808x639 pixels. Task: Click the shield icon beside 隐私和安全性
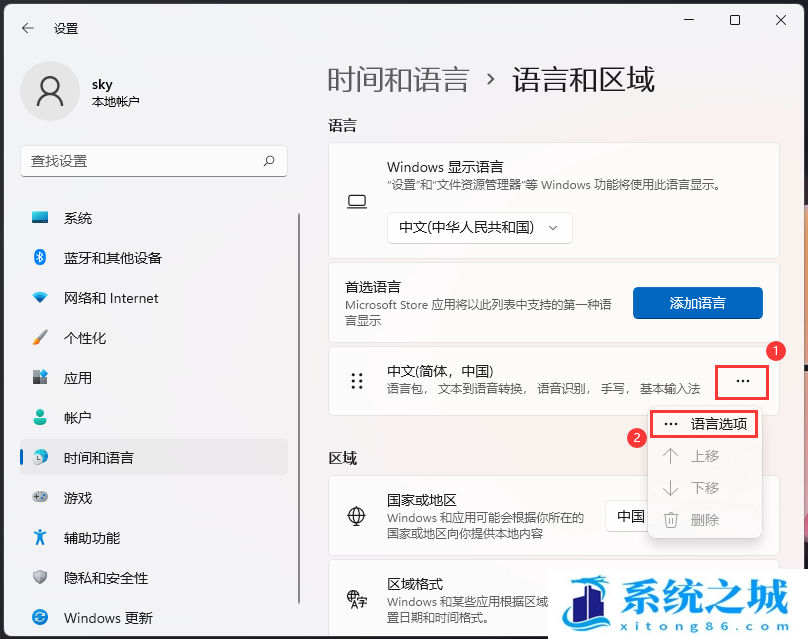tap(40, 577)
